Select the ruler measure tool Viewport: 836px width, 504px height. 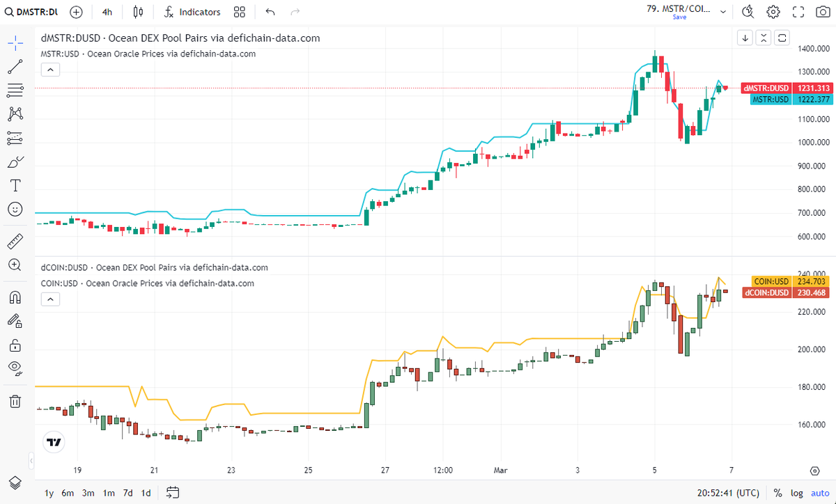(15, 242)
